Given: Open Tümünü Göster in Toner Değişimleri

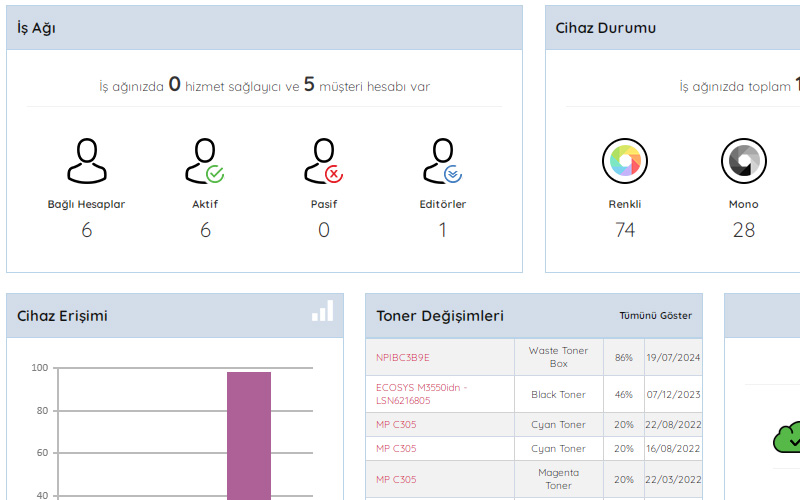Looking at the screenshot, I should click(655, 316).
